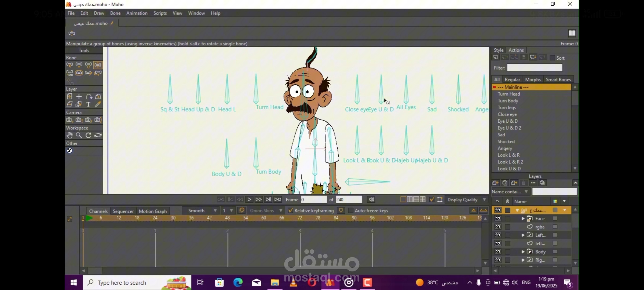Click the Actions Filter text field
644x290 pixels.
click(534, 68)
